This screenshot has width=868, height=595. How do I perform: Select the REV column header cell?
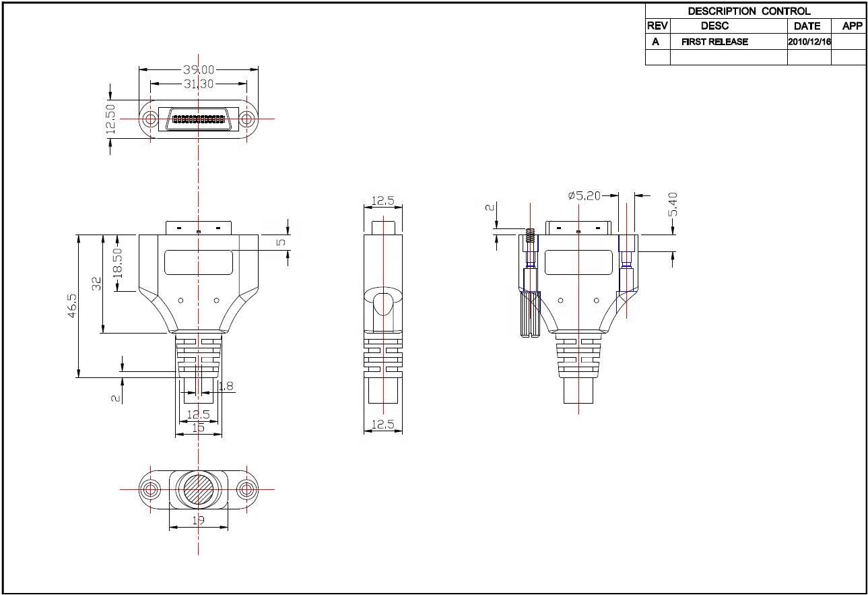click(657, 26)
